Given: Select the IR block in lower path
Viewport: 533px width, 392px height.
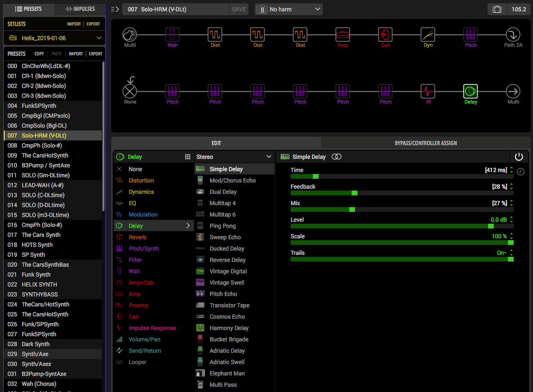Looking at the screenshot, I should coord(428,91).
